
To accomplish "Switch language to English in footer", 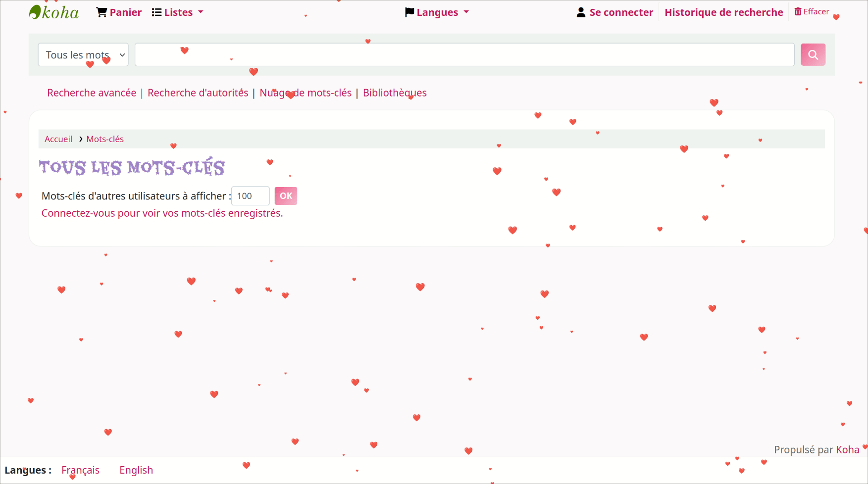I will (x=136, y=470).
